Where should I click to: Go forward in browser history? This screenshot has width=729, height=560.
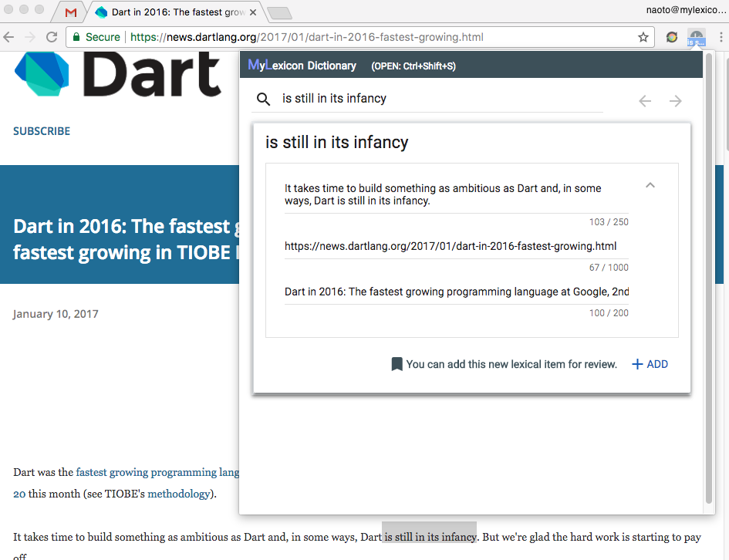pyautogui.click(x=30, y=37)
